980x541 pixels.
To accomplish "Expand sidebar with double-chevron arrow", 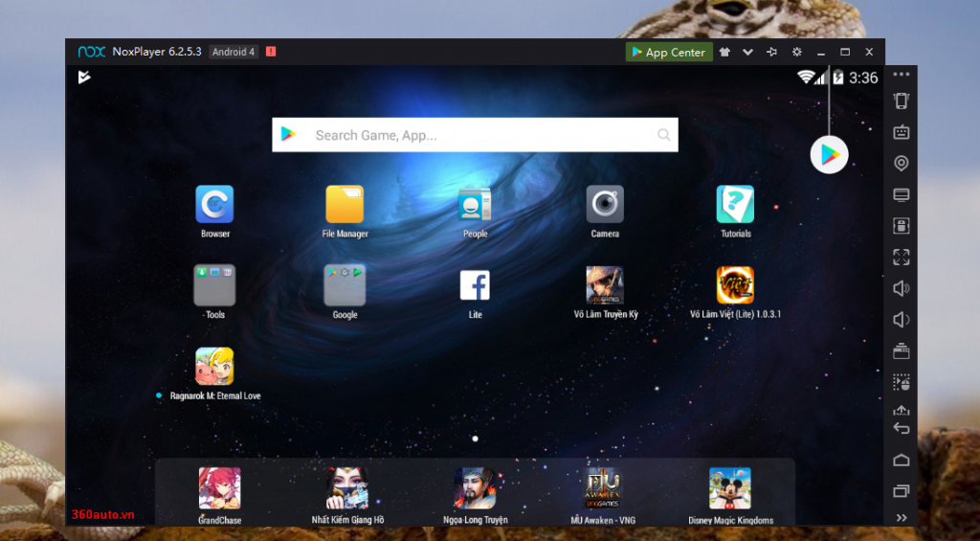I will pyautogui.click(x=902, y=518).
